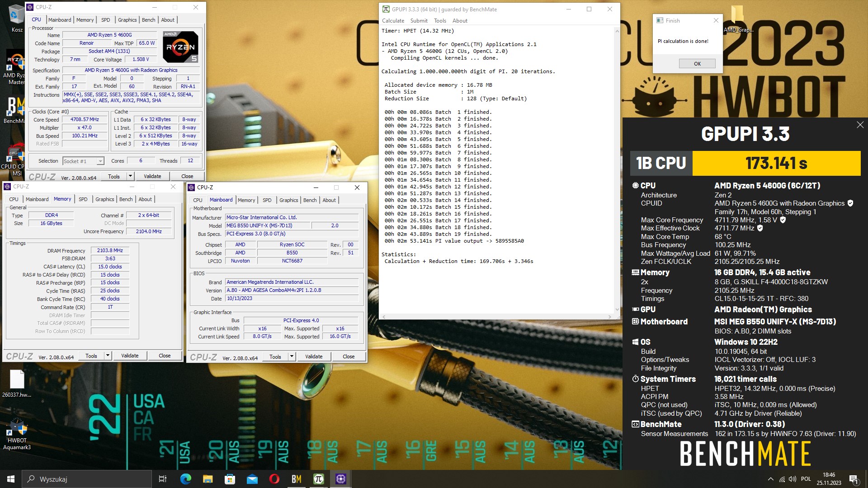Click OK in the Finish dialog
This screenshot has height=488, width=868.
(697, 64)
